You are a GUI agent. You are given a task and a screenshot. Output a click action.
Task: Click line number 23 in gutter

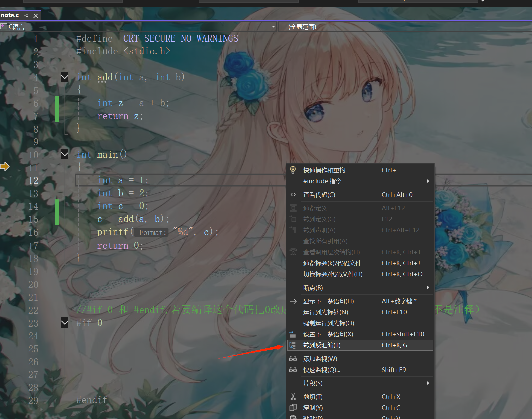33,323
